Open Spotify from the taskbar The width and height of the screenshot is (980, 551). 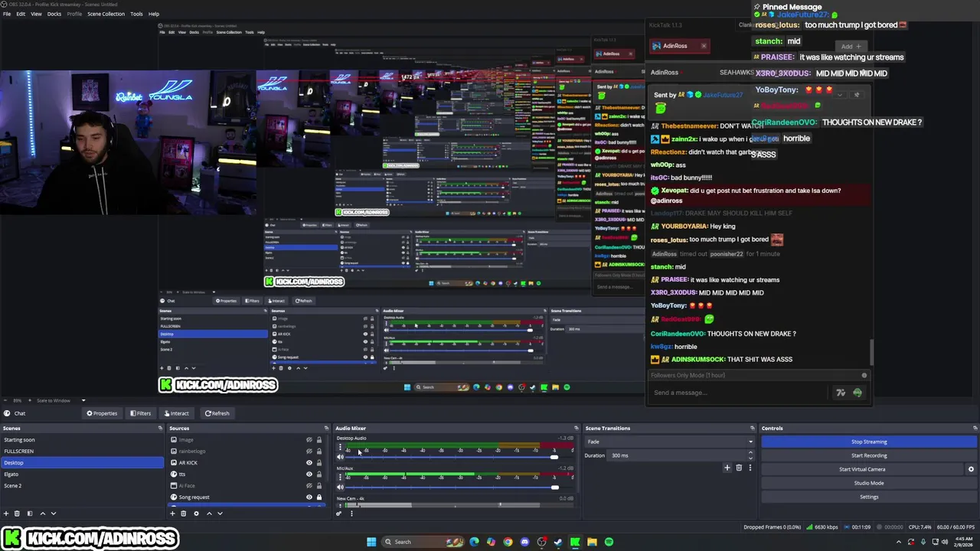(609, 542)
